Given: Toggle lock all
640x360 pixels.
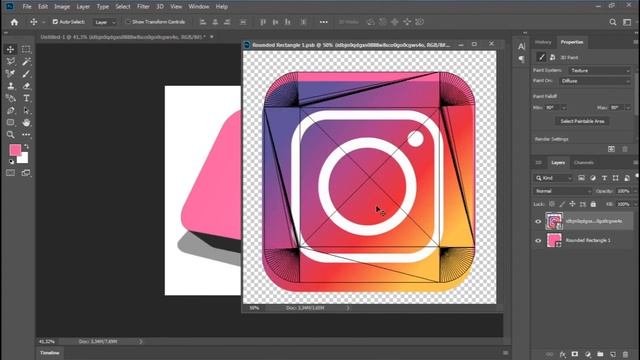Looking at the screenshot, I should 593,204.
